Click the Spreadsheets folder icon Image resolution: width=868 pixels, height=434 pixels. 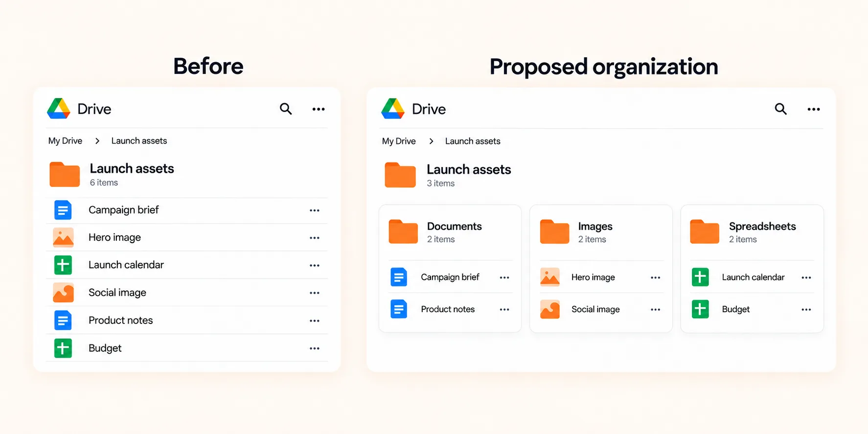point(705,231)
